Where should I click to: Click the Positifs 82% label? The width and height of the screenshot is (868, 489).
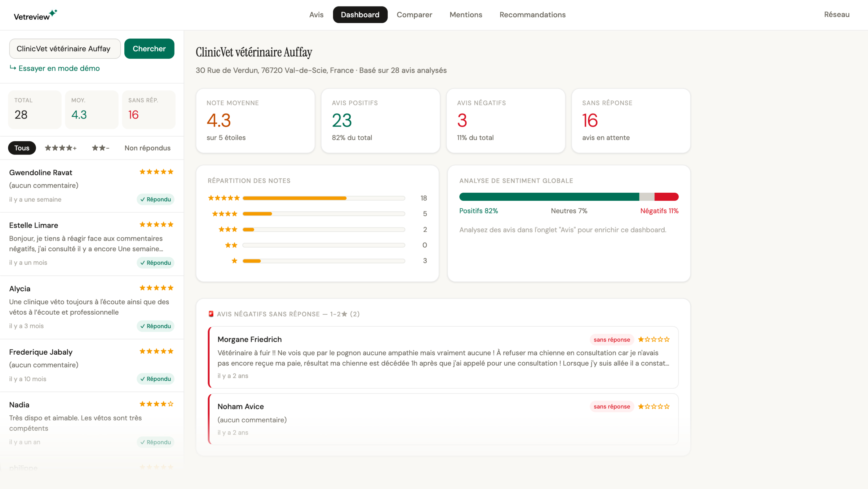click(x=478, y=211)
